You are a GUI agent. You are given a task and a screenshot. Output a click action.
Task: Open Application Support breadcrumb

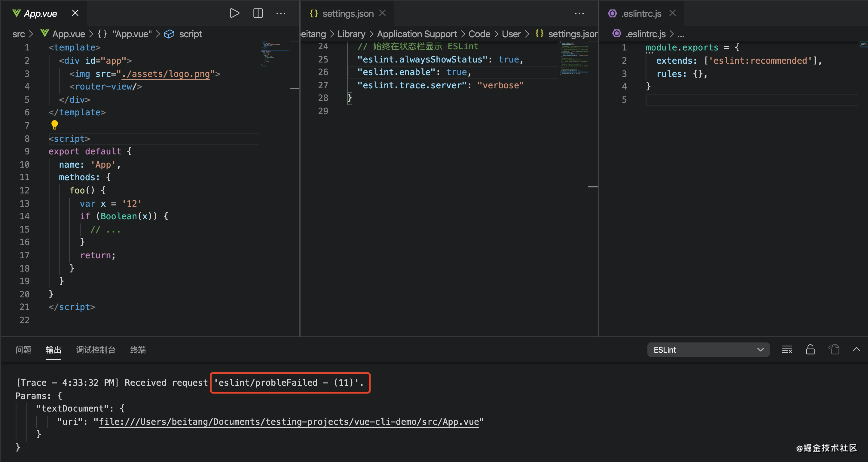tap(417, 34)
